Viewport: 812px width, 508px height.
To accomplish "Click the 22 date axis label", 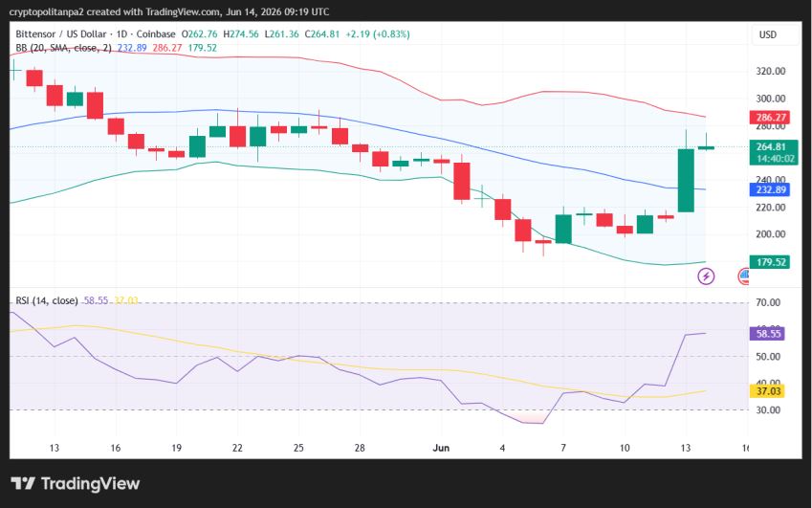I will [237, 448].
